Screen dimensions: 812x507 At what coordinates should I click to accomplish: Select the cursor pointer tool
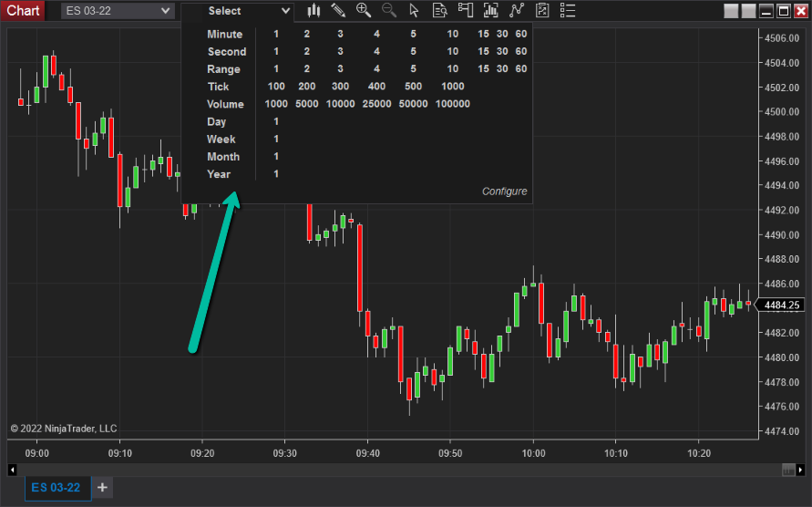point(414,10)
